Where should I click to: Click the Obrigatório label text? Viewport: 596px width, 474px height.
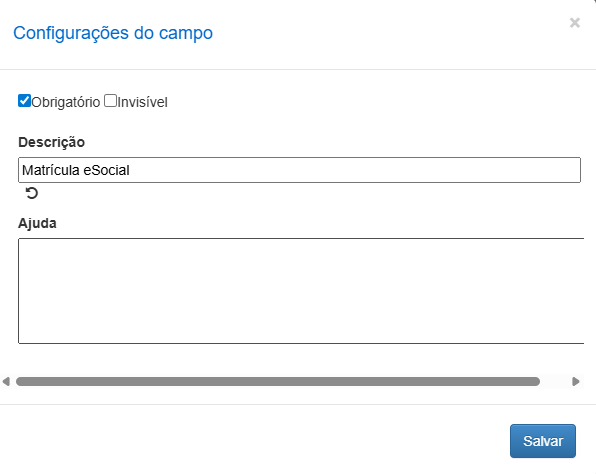tap(66, 102)
